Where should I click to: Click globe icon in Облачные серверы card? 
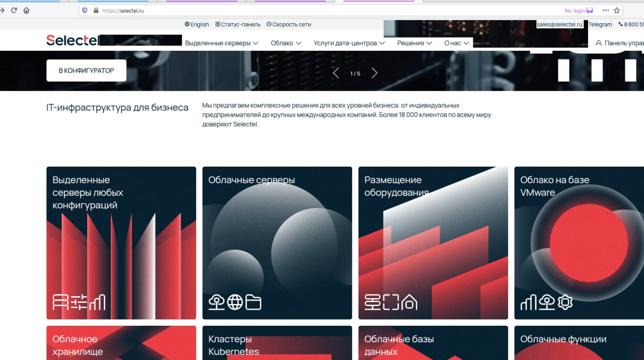pyautogui.click(x=235, y=302)
